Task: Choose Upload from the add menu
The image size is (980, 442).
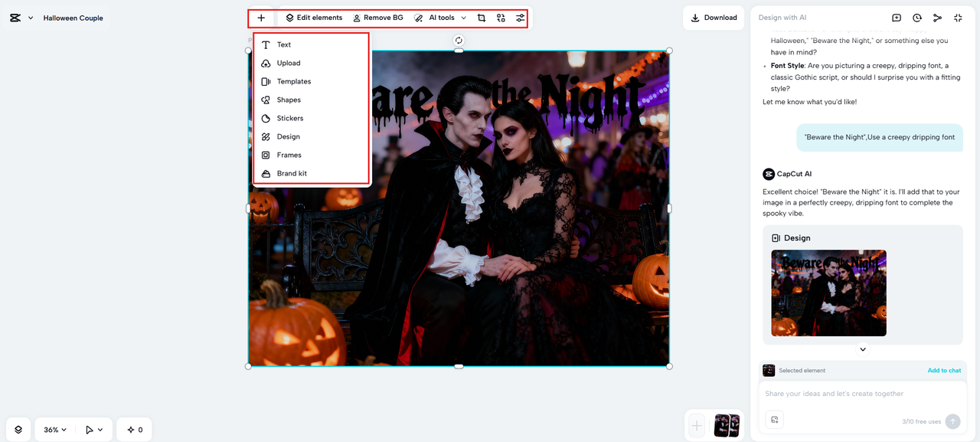Action: [x=312, y=63]
